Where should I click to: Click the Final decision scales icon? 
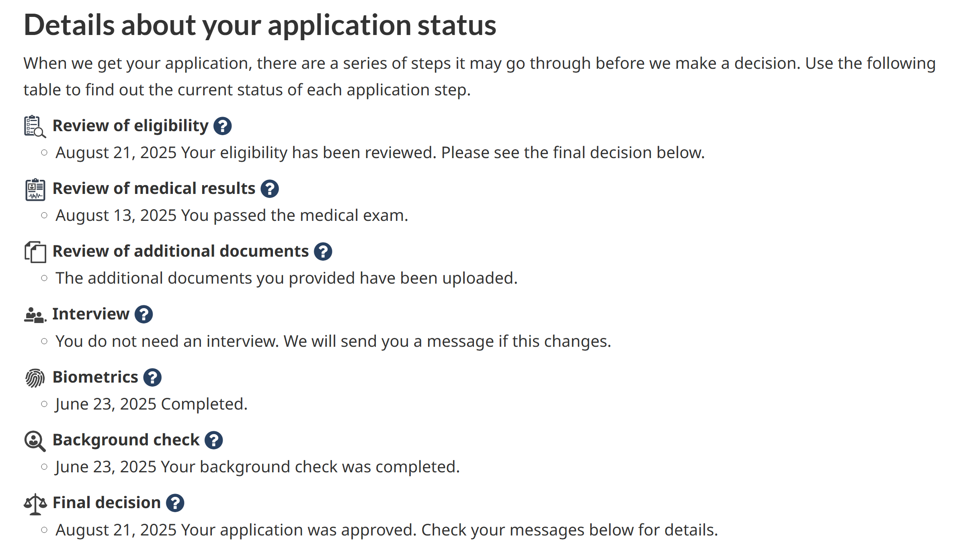[x=35, y=504]
